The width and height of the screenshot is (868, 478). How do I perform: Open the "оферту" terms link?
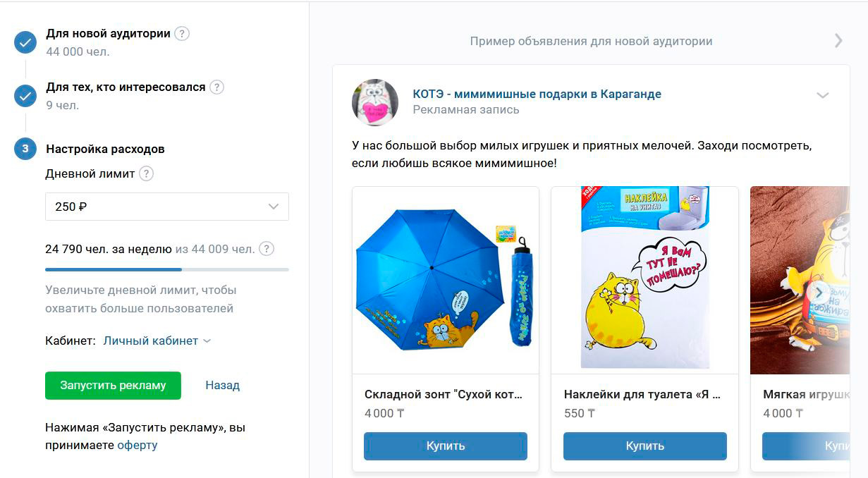[x=137, y=446]
